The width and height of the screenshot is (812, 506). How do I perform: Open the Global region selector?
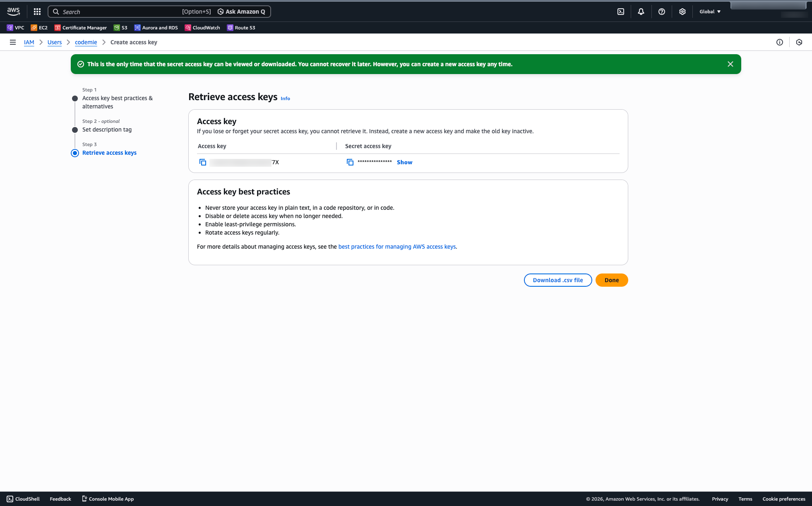709,11
